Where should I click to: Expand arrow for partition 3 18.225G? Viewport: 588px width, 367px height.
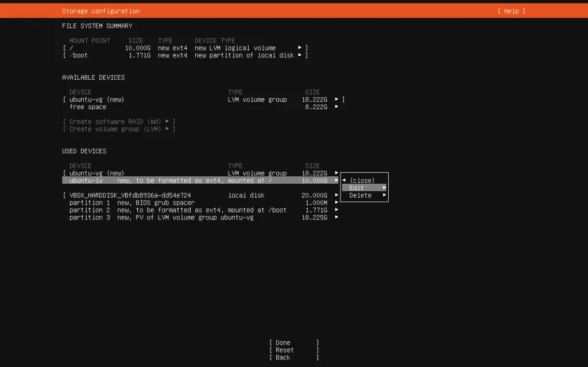pyautogui.click(x=336, y=217)
